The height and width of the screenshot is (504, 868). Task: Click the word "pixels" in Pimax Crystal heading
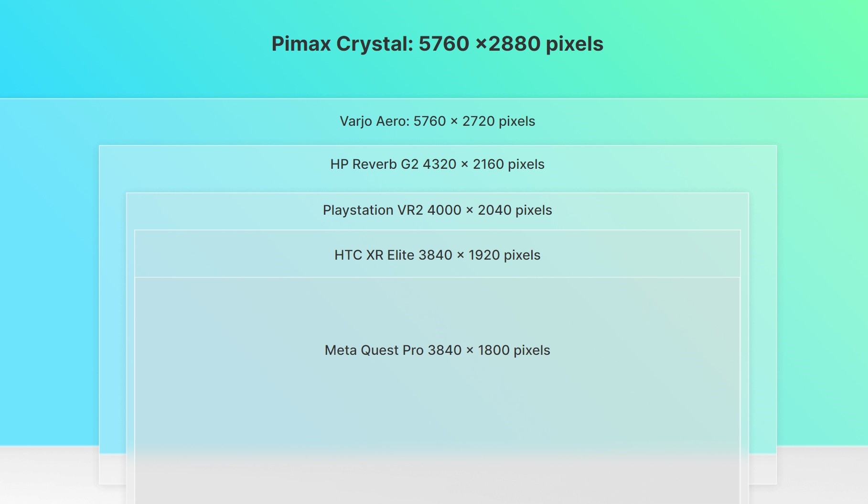tap(575, 44)
